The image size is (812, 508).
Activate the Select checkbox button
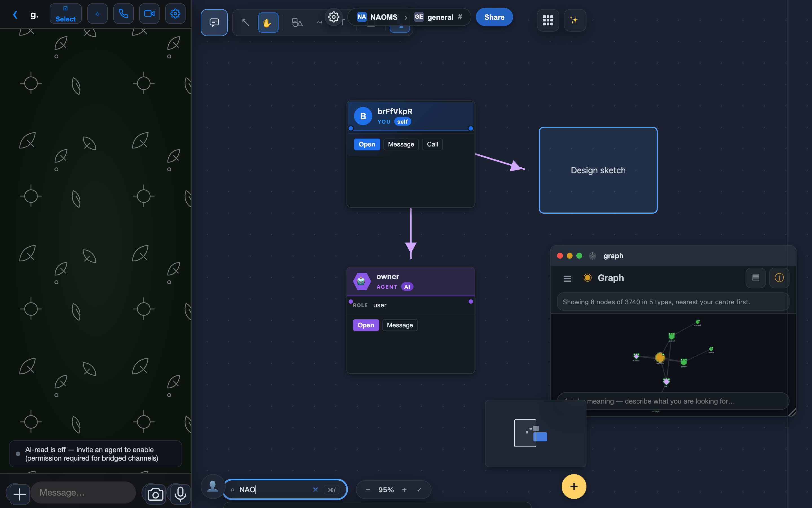pyautogui.click(x=65, y=14)
